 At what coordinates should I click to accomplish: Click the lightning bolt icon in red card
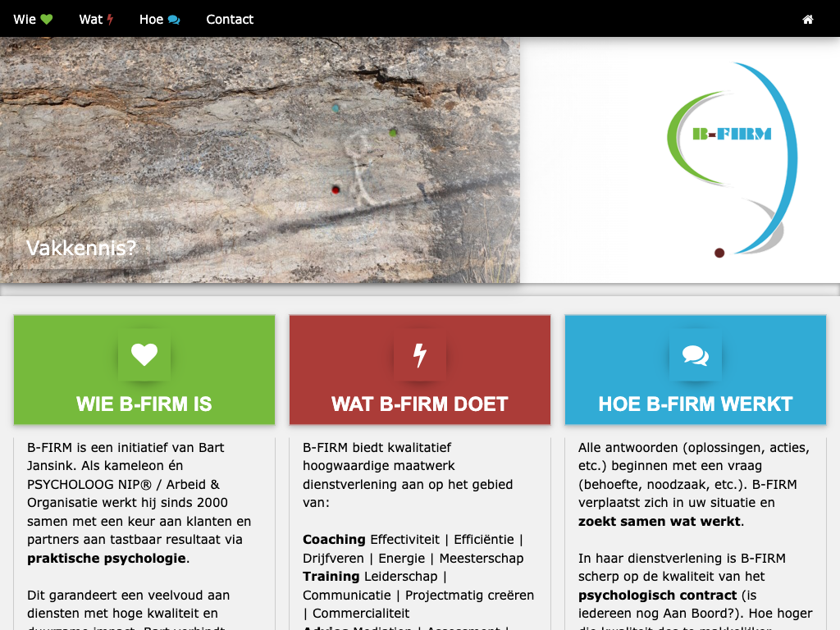tap(419, 354)
